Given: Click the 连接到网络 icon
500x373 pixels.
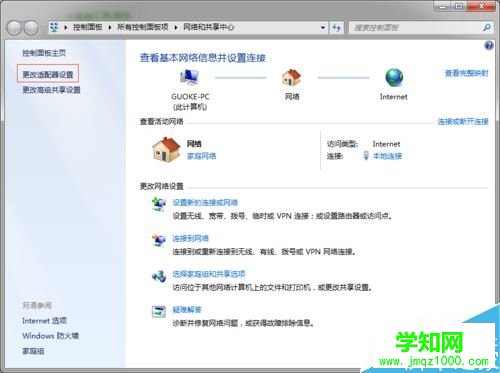Looking at the screenshot, I should pos(159,240).
